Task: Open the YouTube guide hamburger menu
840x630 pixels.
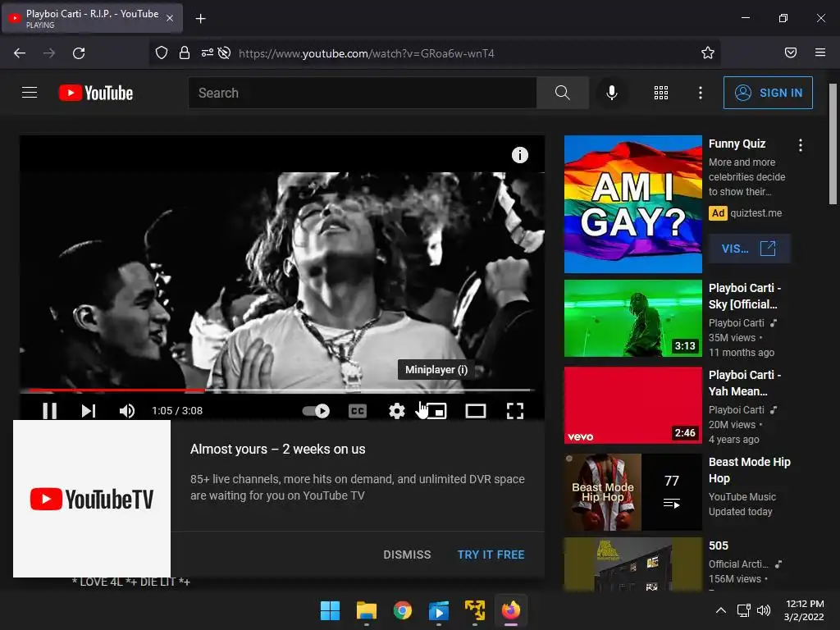Action: pyautogui.click(x=30, y=93)
